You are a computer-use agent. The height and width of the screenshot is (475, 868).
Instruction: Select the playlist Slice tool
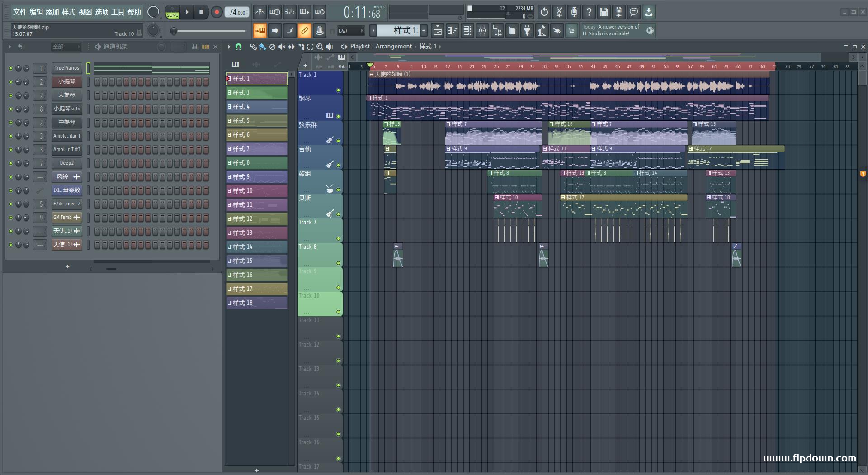click(301, 47)
